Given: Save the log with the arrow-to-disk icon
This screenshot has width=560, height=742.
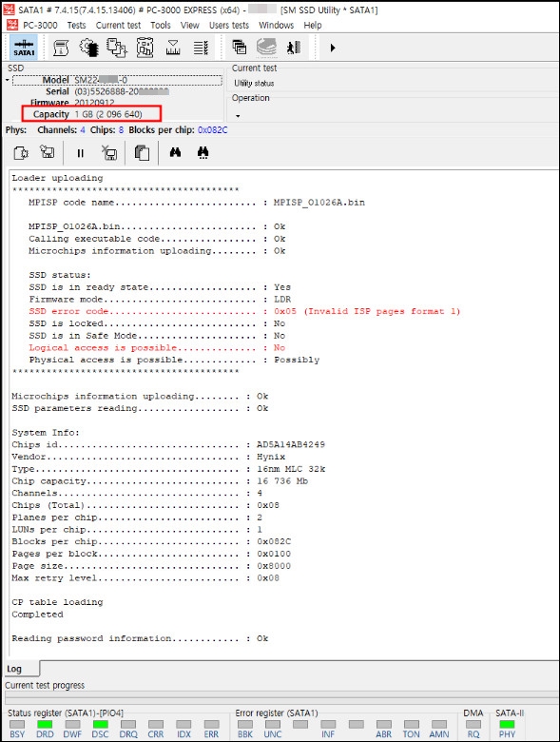Looking at the screenshot, I should tap(48, 152).
